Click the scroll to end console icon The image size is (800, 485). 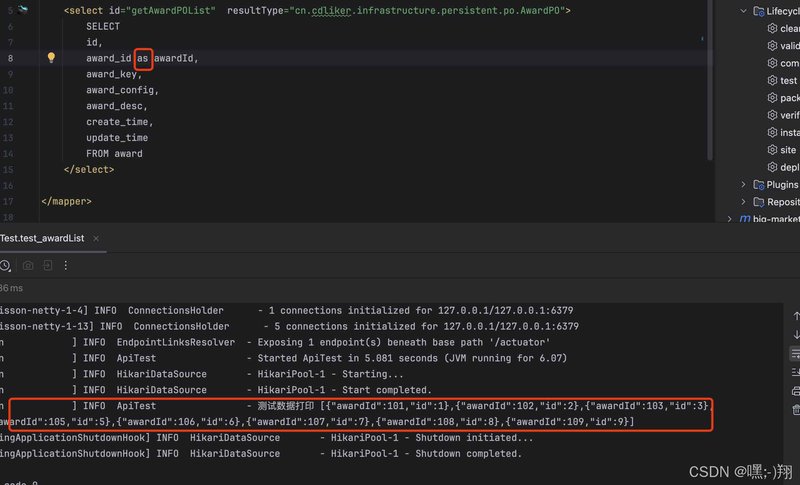pyautogui.click(x=795, y=372)
